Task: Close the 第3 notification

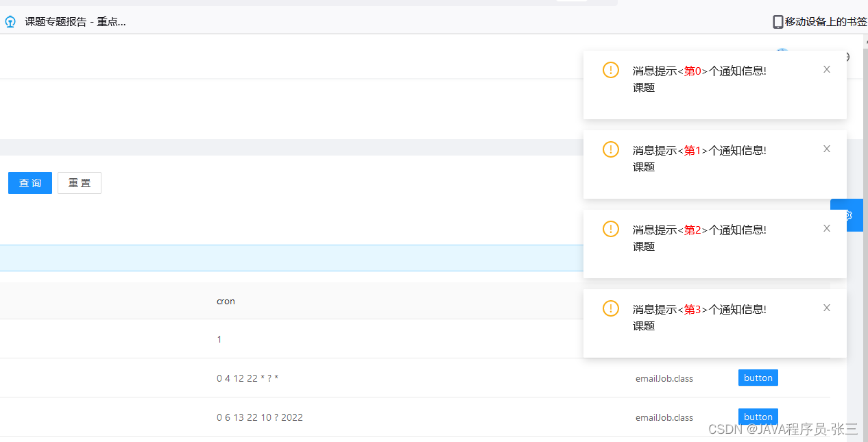Action: (827, 308)
